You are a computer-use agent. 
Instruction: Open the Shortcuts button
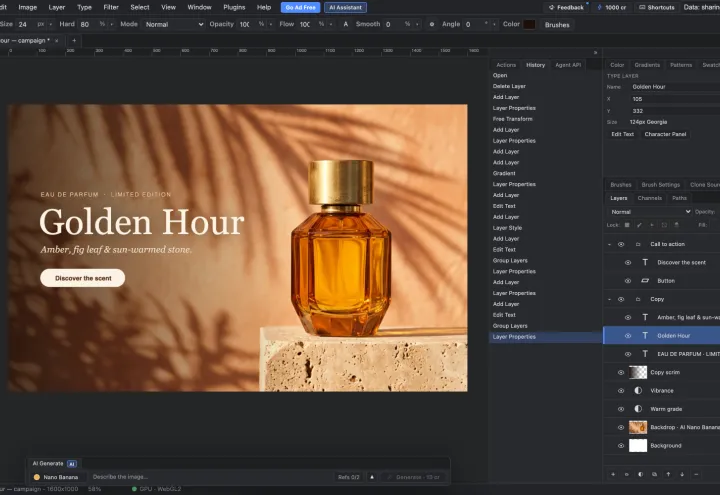click(657, 7)
